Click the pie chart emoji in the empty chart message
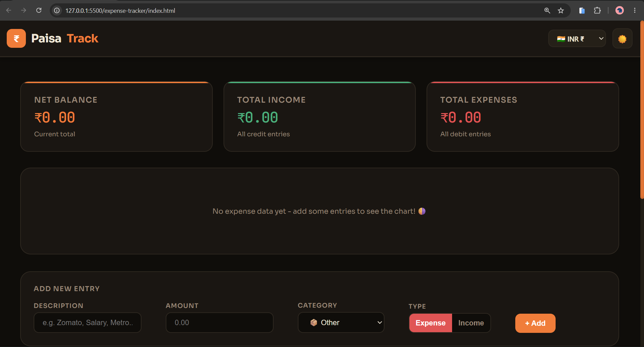644x347 pixels. [x=422, y=211]
